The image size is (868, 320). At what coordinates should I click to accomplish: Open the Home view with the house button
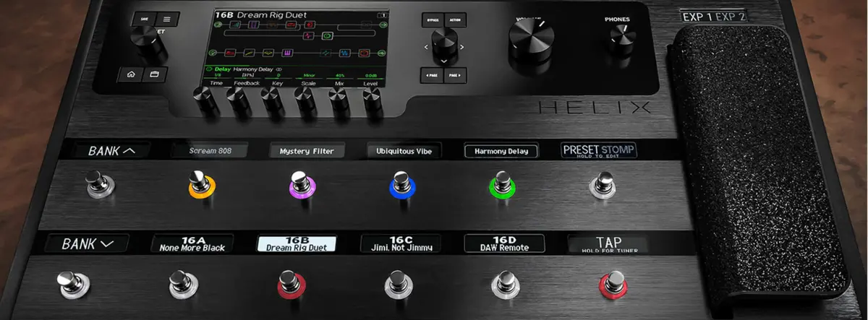pyautogui.click(x=130, y=74)
